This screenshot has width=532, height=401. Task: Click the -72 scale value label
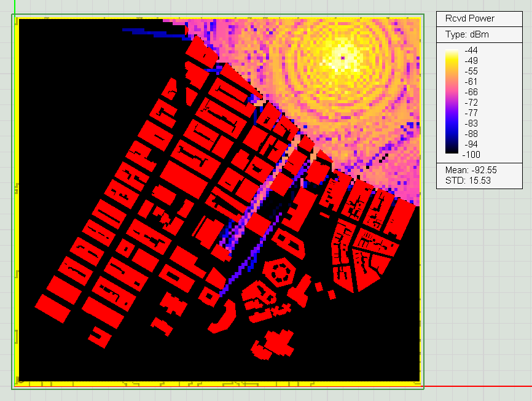click(471, 102)
